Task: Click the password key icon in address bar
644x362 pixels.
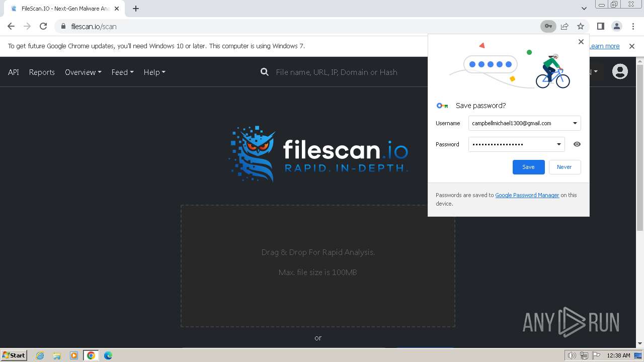Action: click(x=548, y=26)
